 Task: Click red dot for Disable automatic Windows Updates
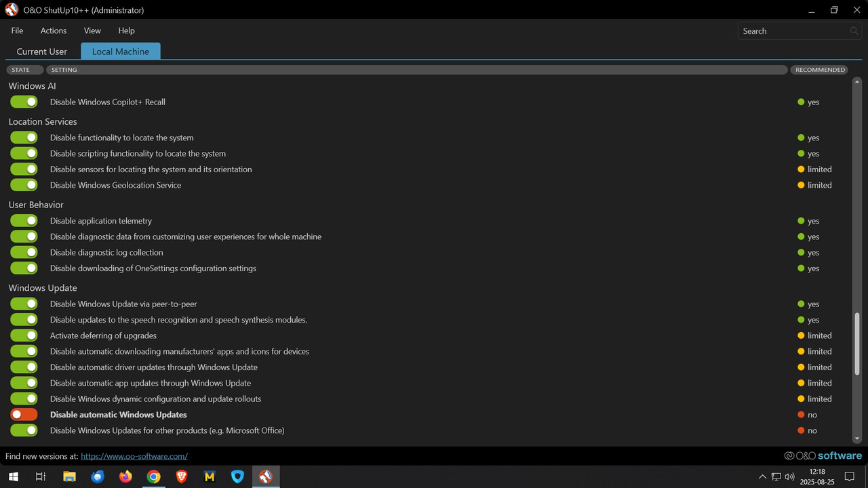click(x=801, y=415)
